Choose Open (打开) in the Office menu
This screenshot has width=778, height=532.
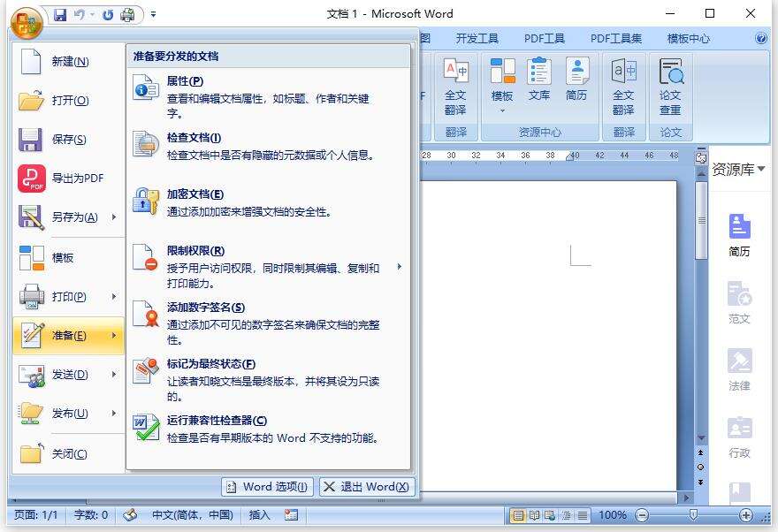[x=68, y=101]
